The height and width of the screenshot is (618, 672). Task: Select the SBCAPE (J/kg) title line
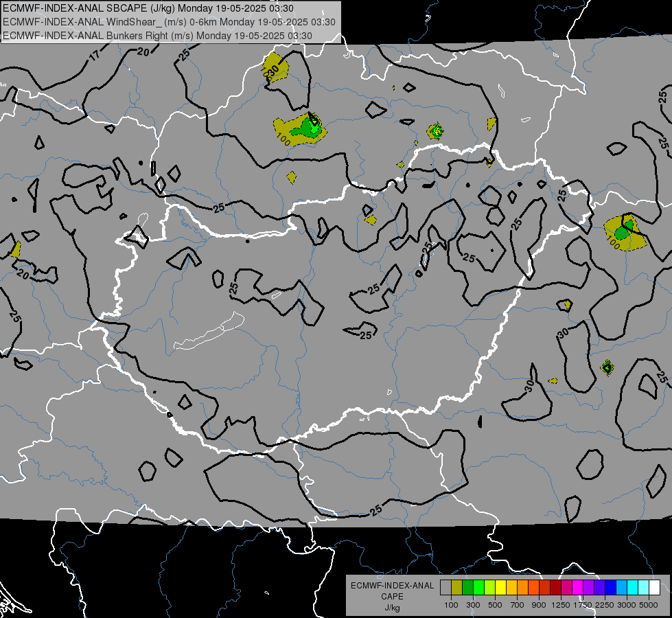[x=148, y=8]
